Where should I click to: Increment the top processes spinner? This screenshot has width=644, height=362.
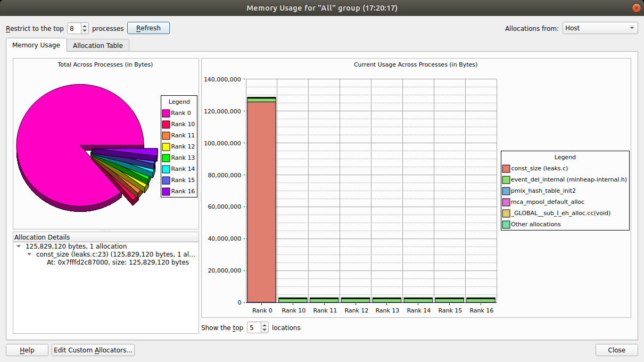(84, 25)
